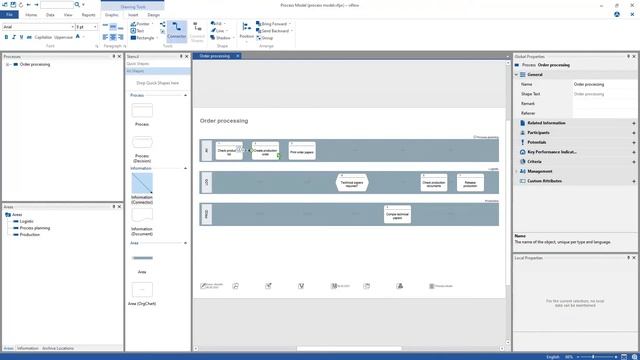The height and width of the screenshot is (360, 640).
Task: Select the Information (Document) stencil shape
Action: 142,215
